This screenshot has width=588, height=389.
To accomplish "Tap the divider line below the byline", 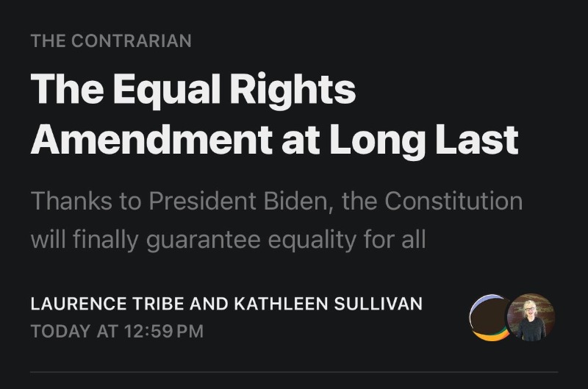I will [x=294, y=372].
